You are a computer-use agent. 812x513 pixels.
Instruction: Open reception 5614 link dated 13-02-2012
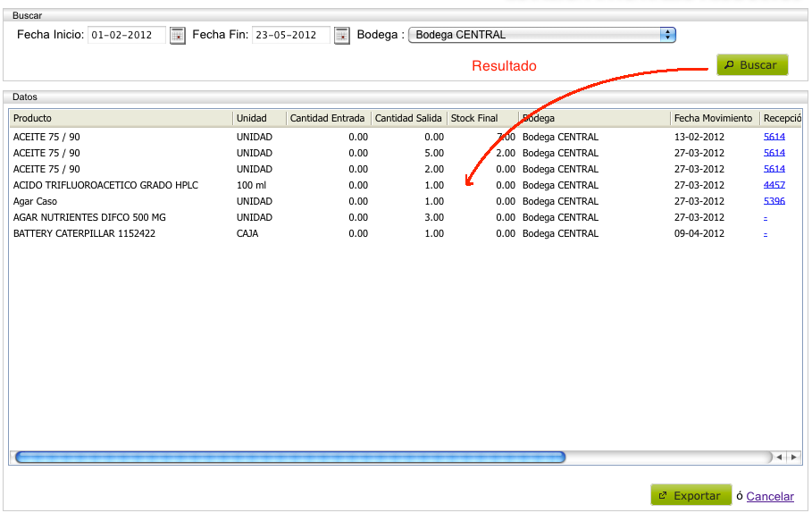coord(774,137)
